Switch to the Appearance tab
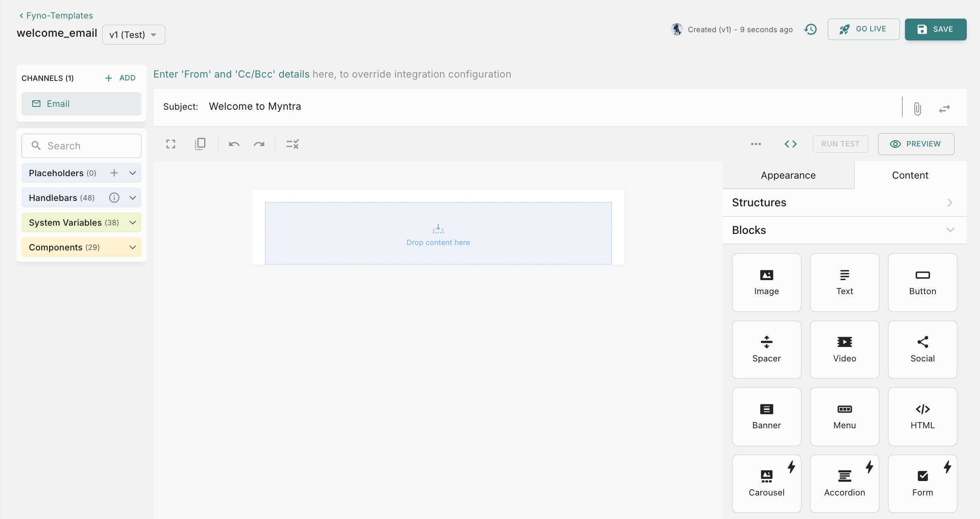The height and width of the screenshot is (519, 980). pyautogui.click(x=788, y=175)
